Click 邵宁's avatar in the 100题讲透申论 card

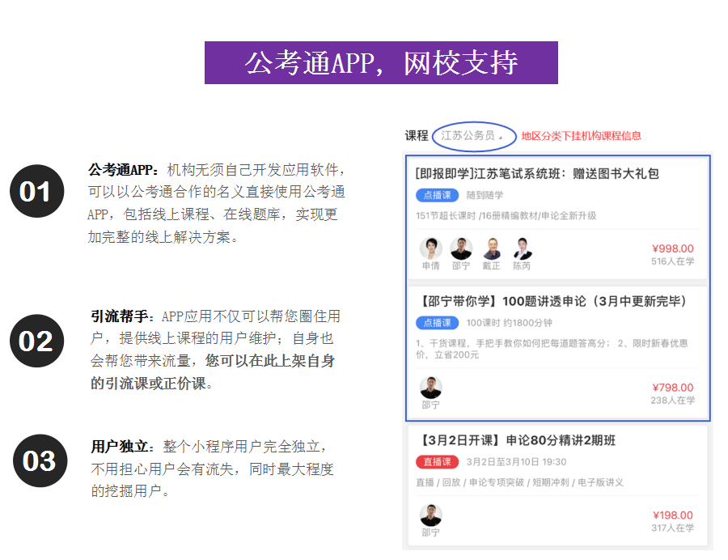point(431,388)
